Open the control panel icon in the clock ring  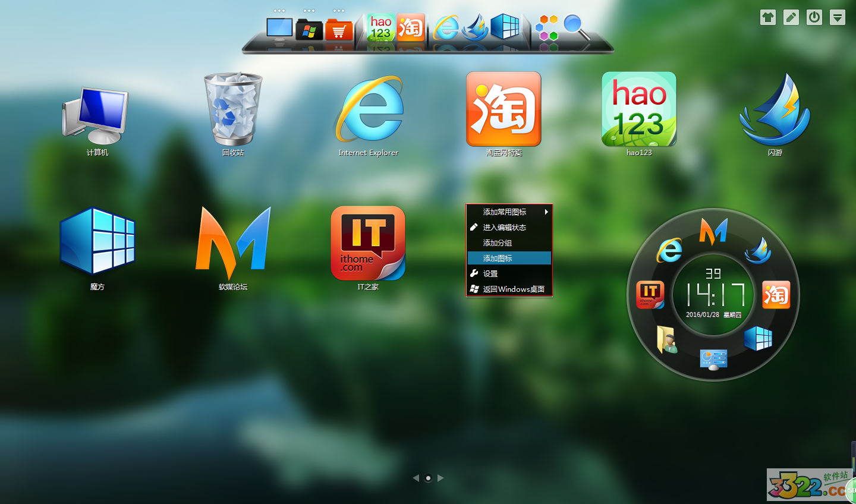[713, 359]
